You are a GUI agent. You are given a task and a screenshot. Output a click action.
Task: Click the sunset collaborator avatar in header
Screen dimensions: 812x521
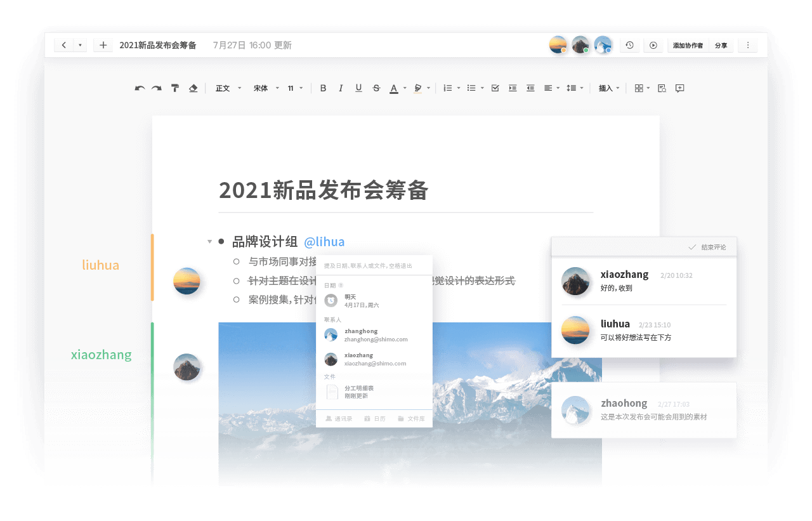pos(558,44)
